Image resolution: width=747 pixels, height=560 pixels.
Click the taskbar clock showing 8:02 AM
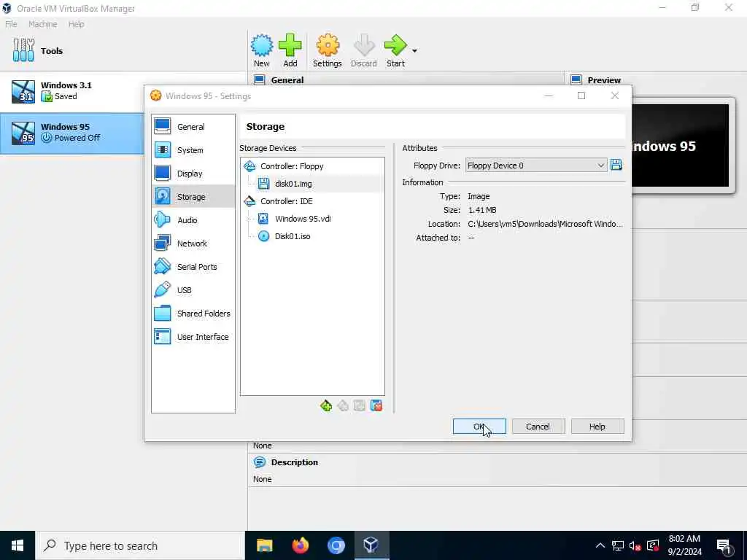coord(684,545)
